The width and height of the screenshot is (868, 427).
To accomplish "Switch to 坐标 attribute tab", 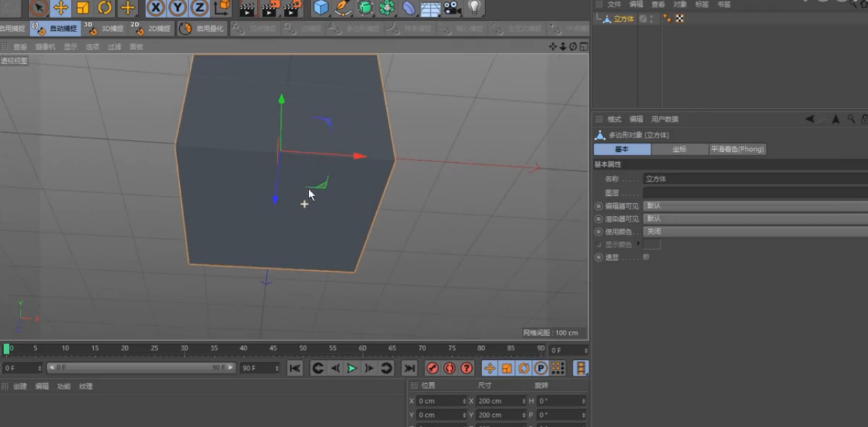I will point(679,149).
